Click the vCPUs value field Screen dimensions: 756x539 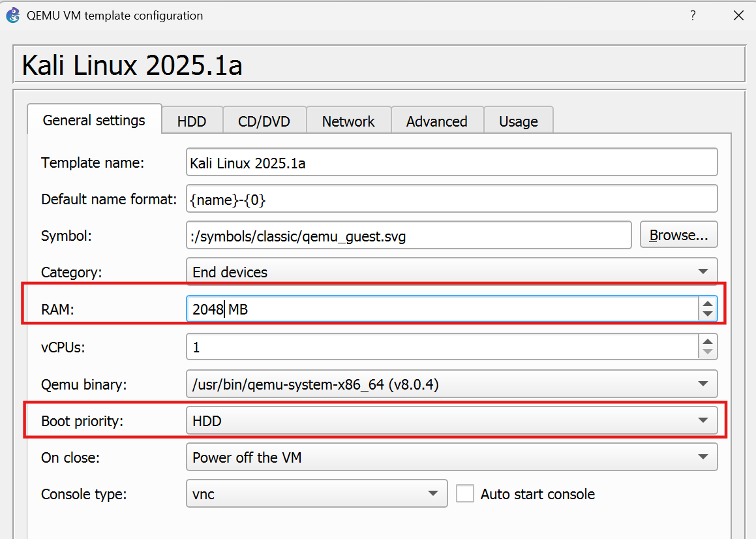[x=442, y=346]
